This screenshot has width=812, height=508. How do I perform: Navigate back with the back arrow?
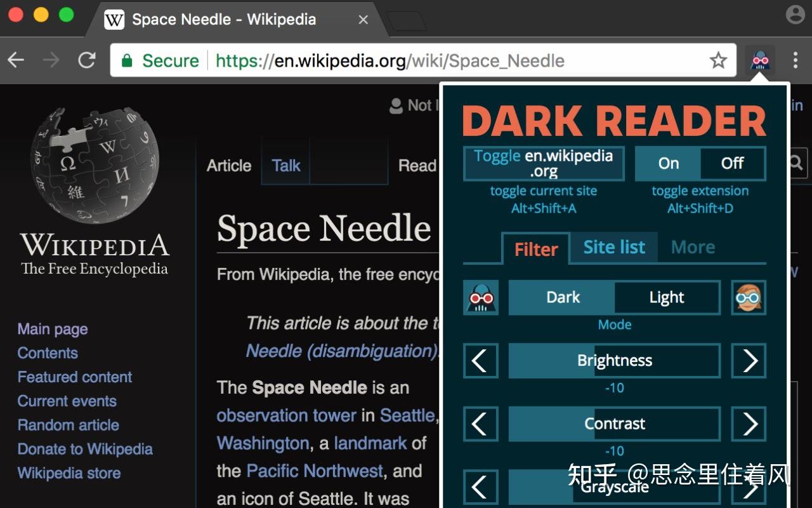point(15,60)
